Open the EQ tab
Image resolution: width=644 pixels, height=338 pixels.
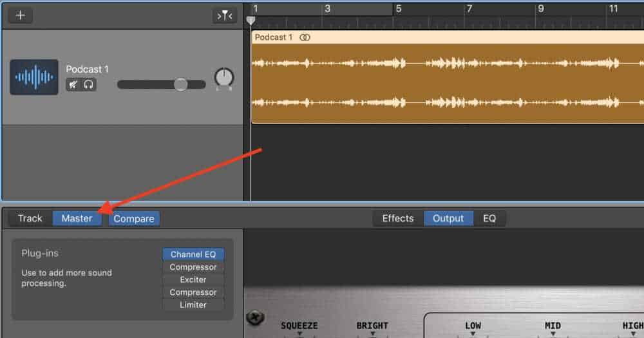point(489,218)
